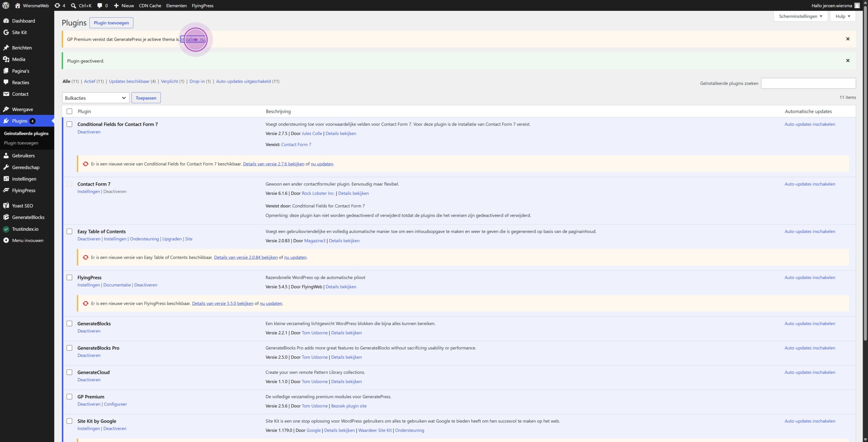
Task: Click the updates icon in admin bar
Action: point(57,5)
